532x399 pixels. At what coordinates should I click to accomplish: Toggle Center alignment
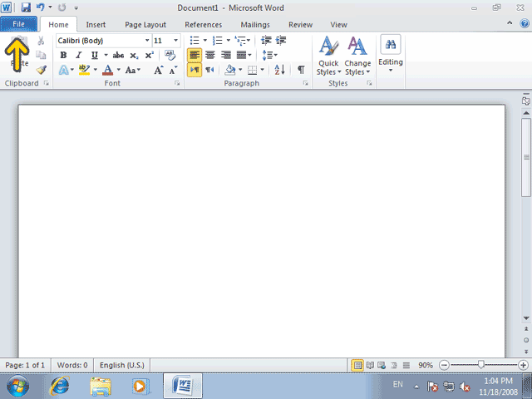(210, 55)
